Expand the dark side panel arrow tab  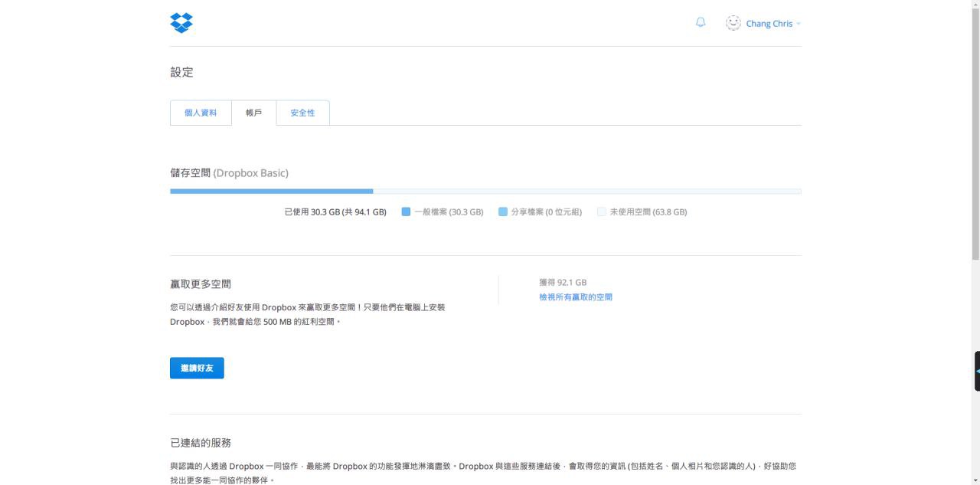(x=976, y=371)
